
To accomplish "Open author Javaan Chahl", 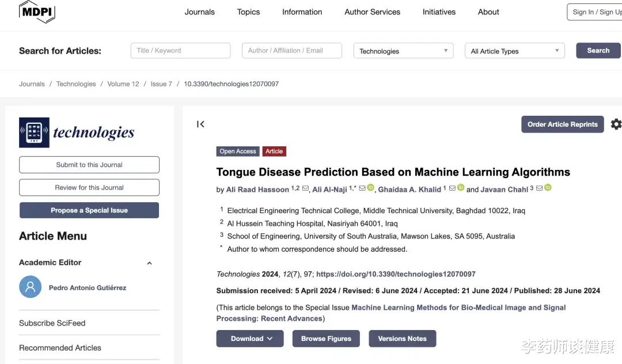I will click(x=504, y=189).
